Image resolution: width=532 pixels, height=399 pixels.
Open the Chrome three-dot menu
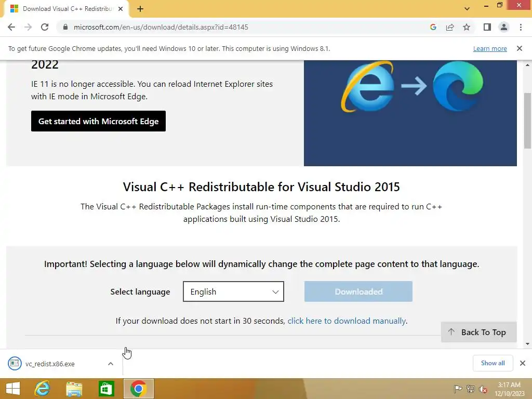(521, 27)
